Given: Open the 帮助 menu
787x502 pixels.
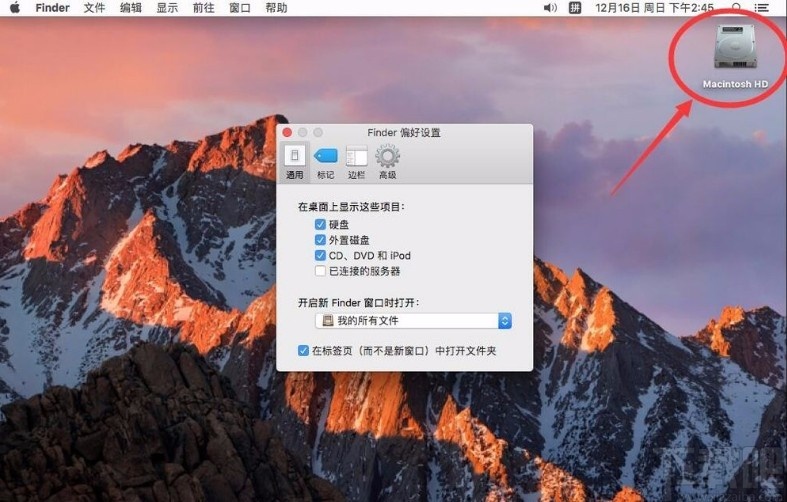Looking at the screenshot, I should tap(276, 8).
